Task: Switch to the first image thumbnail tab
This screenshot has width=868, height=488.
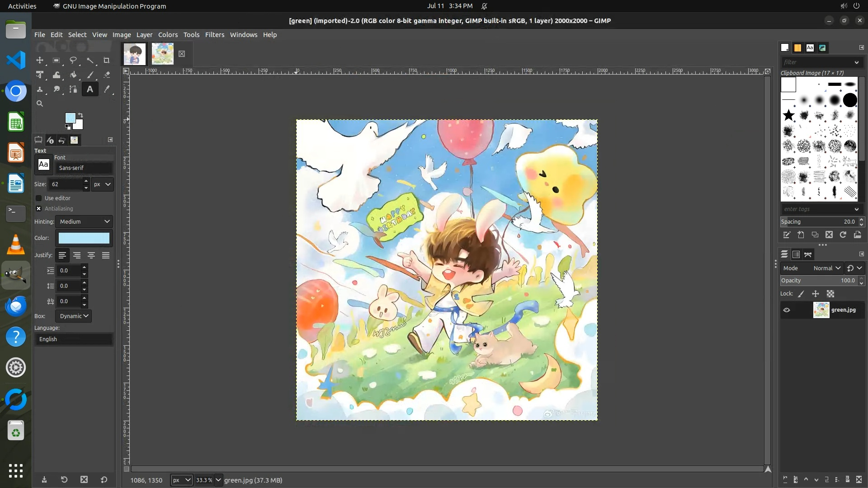Action: [x=135, y=54]
